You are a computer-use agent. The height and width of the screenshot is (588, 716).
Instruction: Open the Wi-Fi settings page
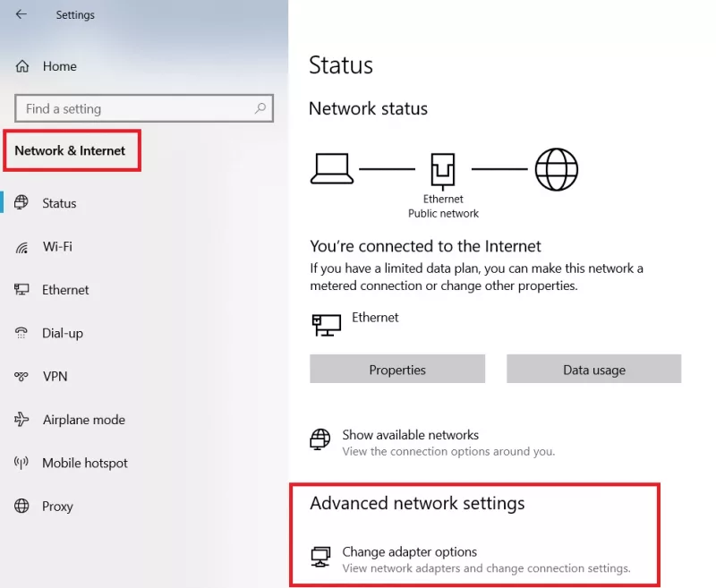tap(57, 247)
